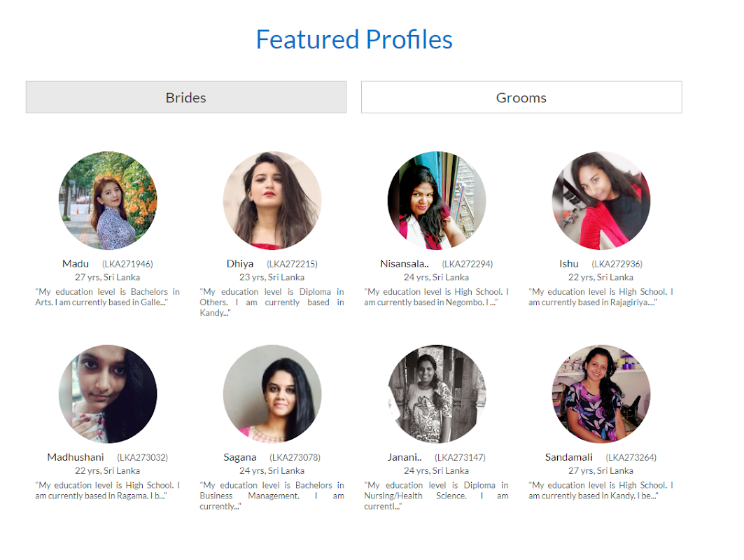Open the Dhiya name link
Viewport: 744px width, 560px height.
click(240, 264)
